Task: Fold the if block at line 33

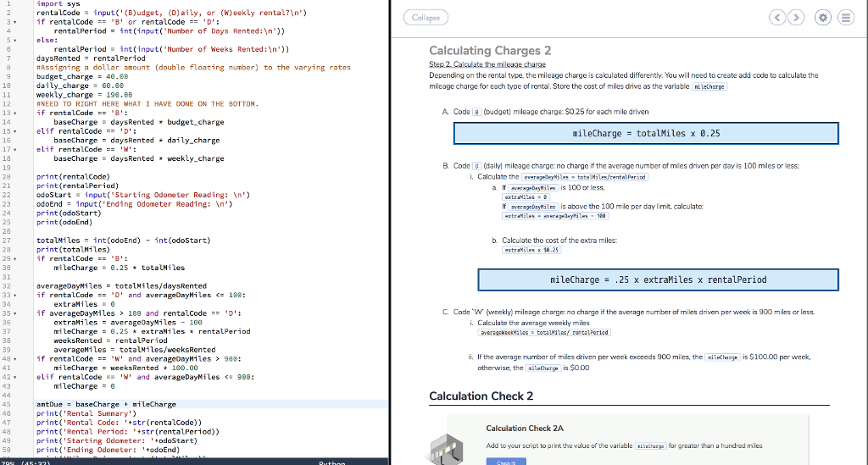Action: (15, 296)
